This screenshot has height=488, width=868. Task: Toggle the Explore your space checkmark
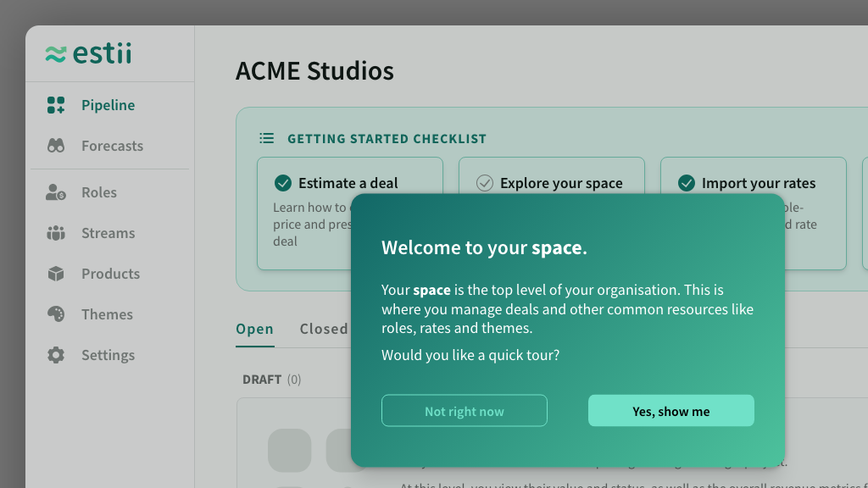485,183
